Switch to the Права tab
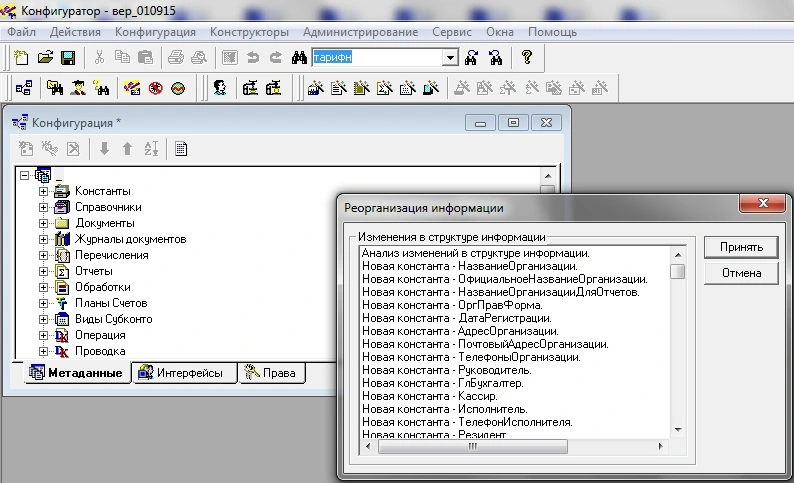The image size is (794, 483). (272, 373)
